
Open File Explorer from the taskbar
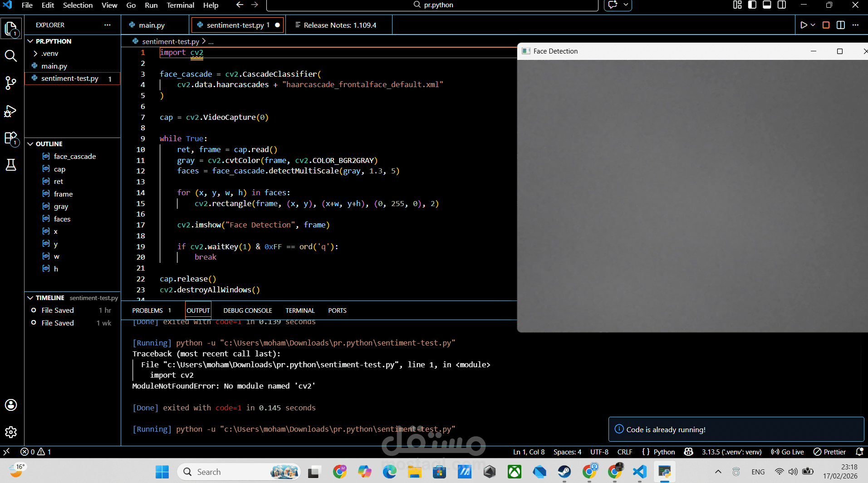pos(414,472)
